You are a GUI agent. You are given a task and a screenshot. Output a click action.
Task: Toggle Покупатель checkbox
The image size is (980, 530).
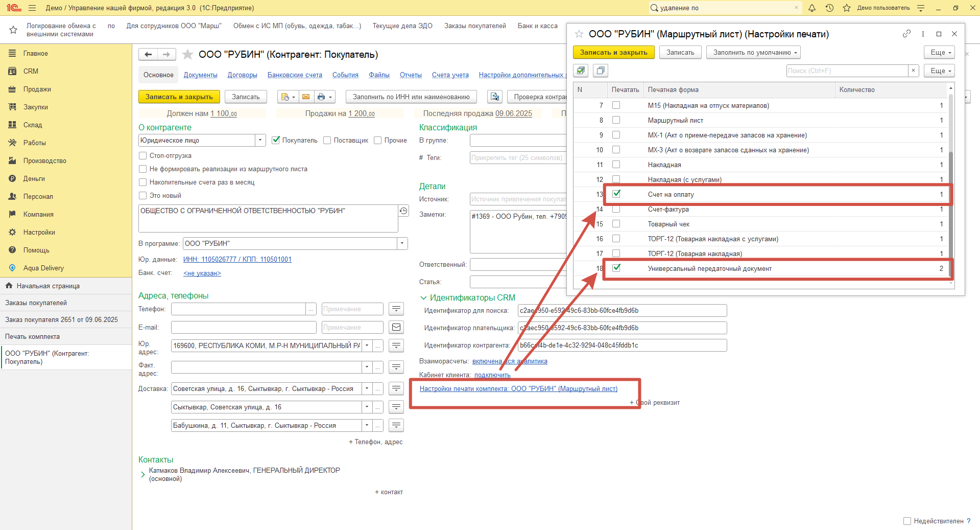coord(276,140)
